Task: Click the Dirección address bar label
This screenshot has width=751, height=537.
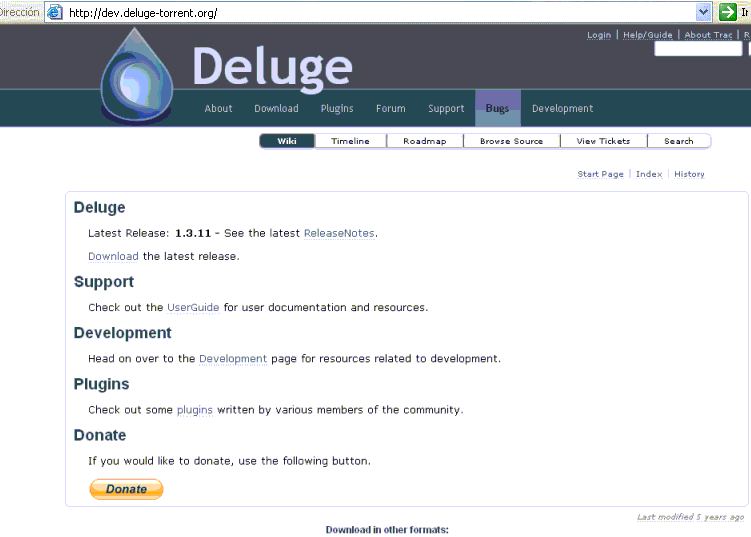Action: point(19,12)
